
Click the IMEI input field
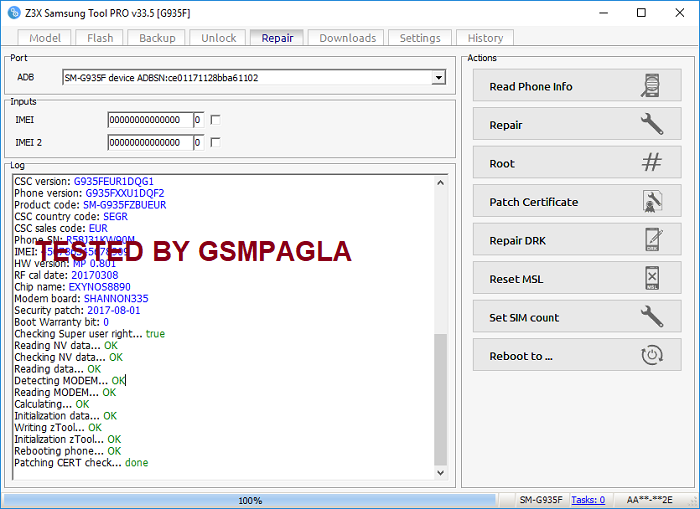click(x=150, y=120)
